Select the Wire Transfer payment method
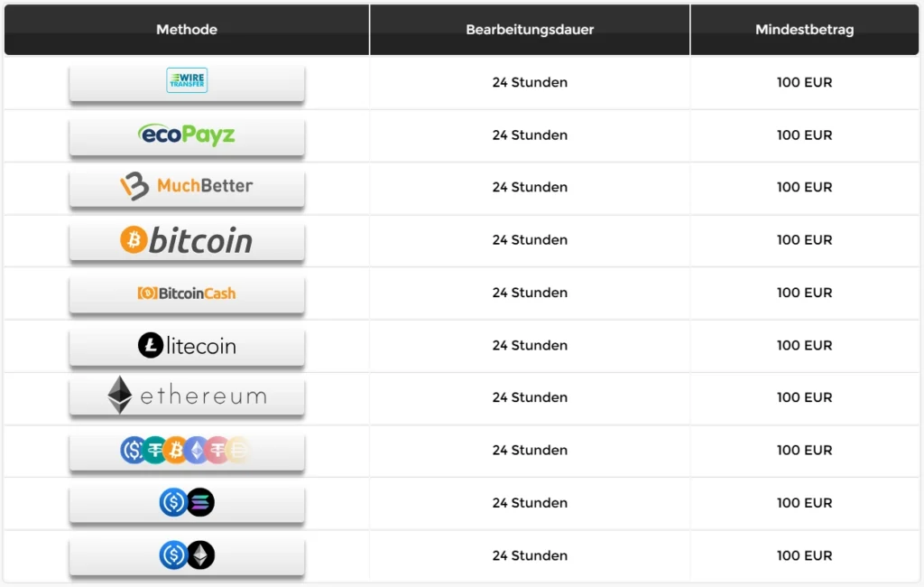 (187, 82)
